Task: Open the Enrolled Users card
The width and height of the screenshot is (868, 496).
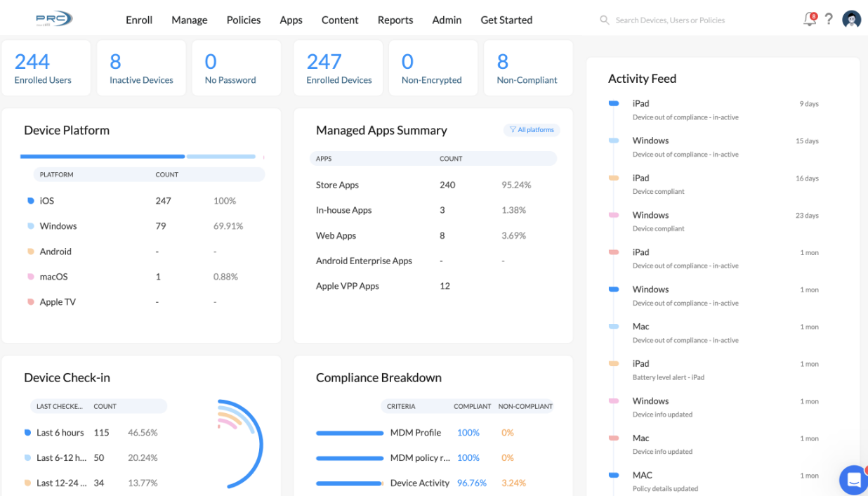Action: [x=46, y=67]
